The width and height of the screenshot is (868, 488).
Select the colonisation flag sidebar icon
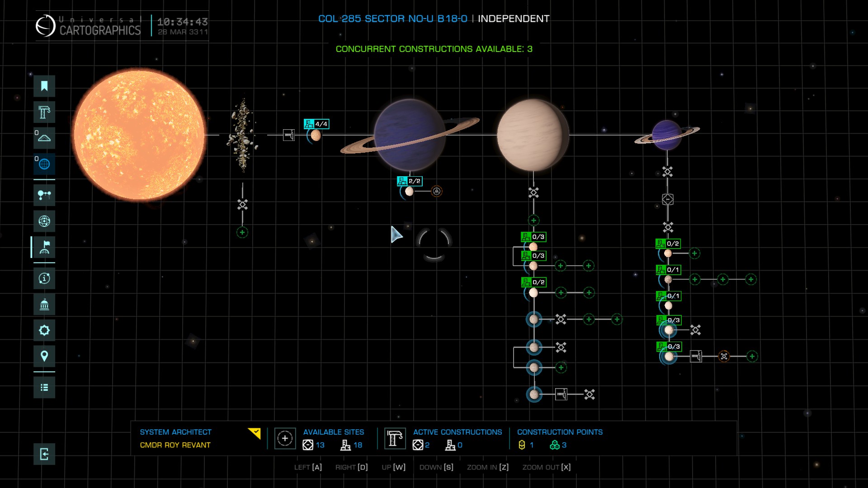point(44,247)
